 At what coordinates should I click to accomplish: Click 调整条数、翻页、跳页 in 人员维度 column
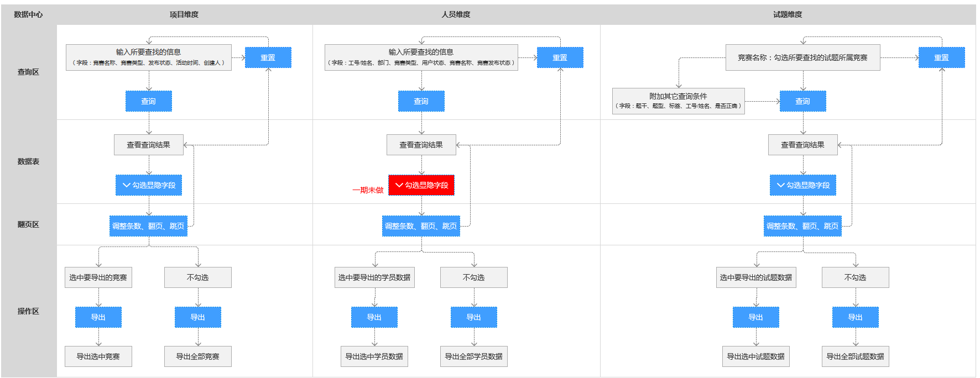point(421,226)
